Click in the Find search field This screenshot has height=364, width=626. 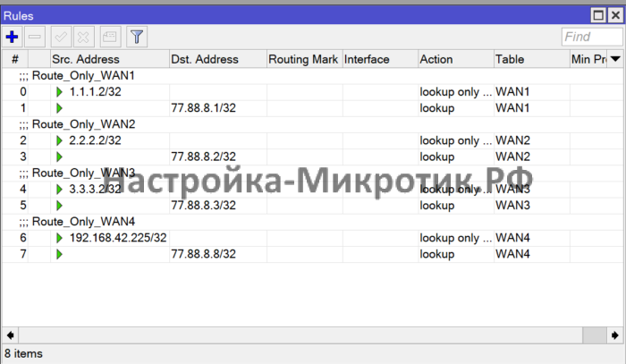589,37
